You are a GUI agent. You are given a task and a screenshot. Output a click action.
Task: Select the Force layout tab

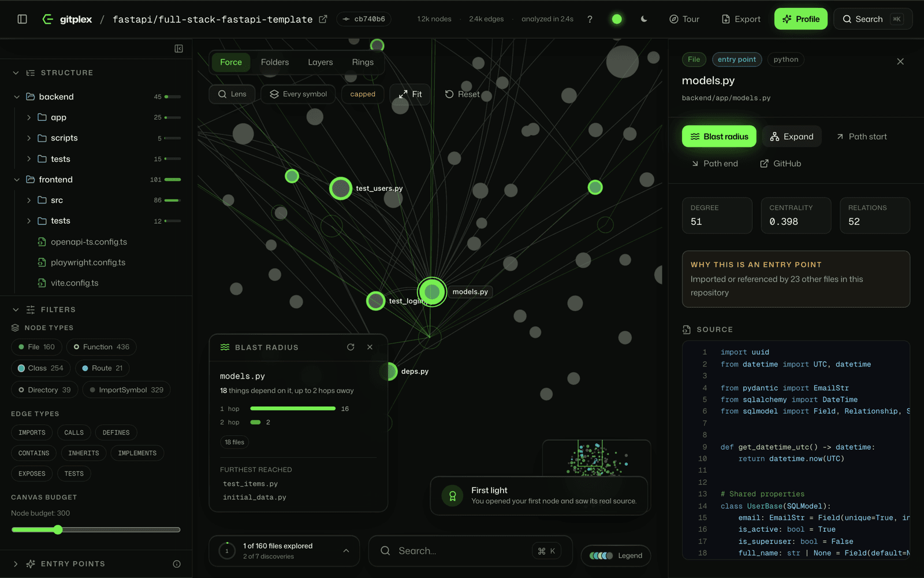(x=231, y=62)
